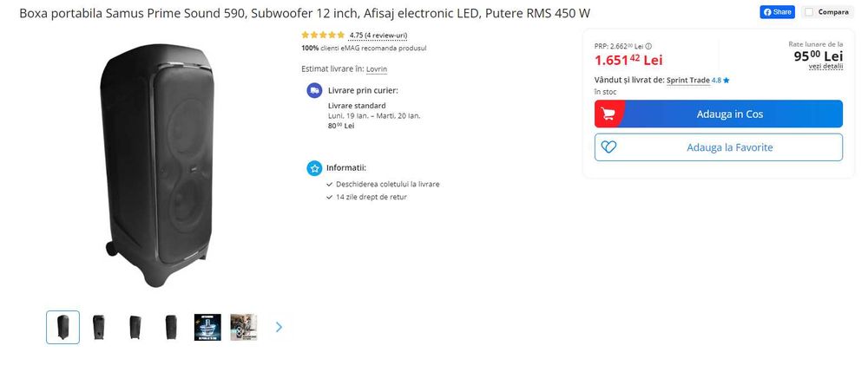Image resolution: width=868 pixels, height=365 pixels.
Task: Change delivery location Lovrin
Action: tap(377, 69)
